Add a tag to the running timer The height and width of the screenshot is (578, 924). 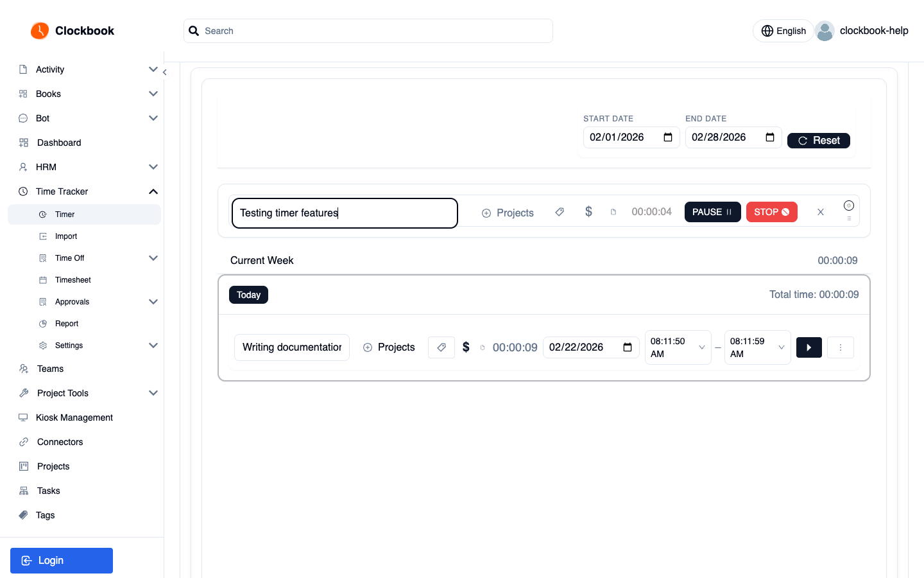point(560,212)
